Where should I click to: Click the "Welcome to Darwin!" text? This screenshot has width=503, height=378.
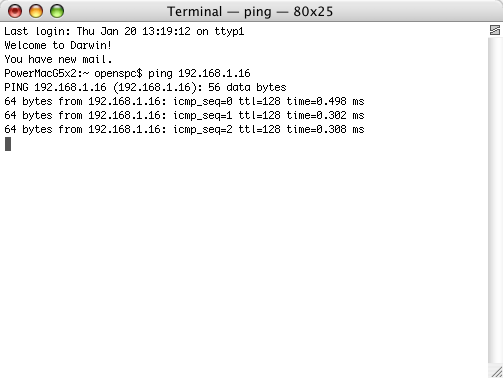[x=58, y=45]
